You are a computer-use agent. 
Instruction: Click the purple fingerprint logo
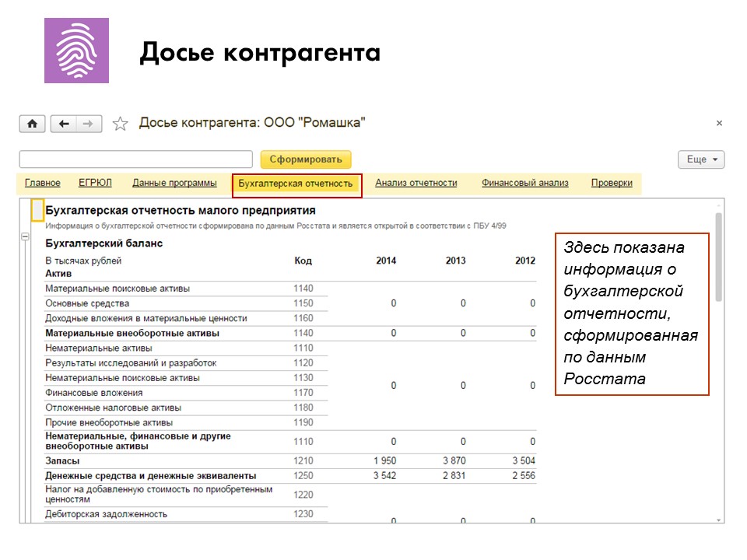77,51
